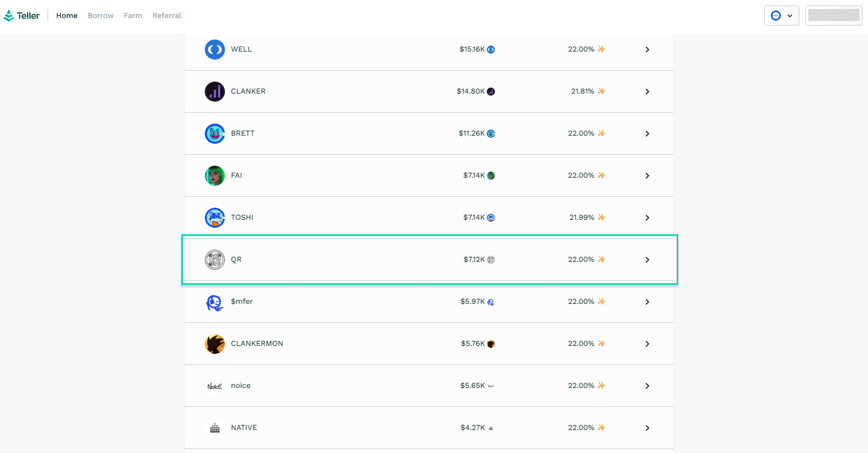This screenshot has width=868, height=453.
Task: Open the network selector dropdown
Action: pos(781,16)
